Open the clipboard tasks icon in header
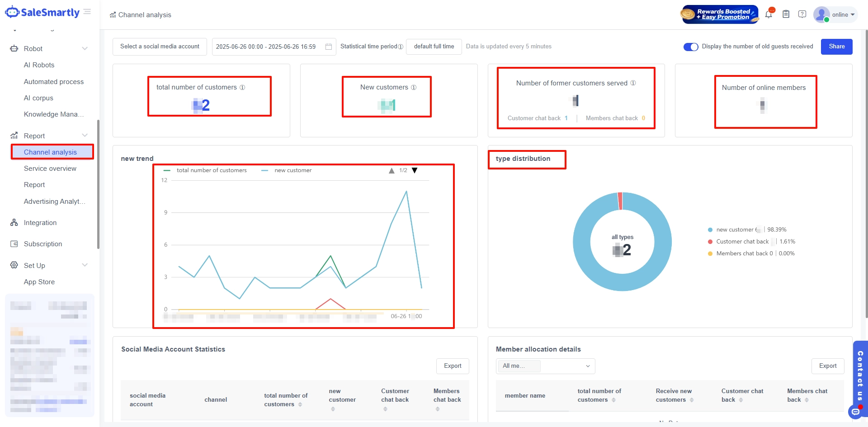 786,14
